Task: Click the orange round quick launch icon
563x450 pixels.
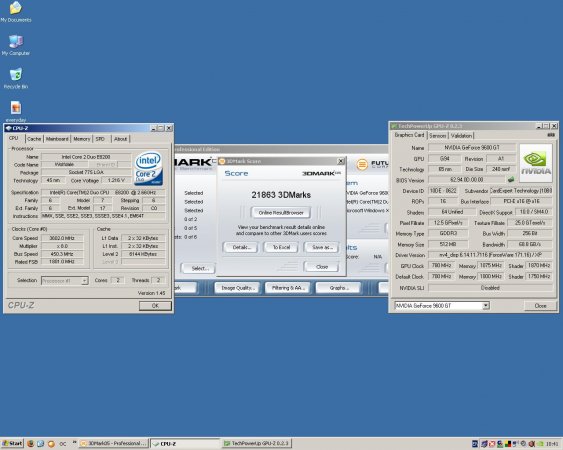Action: 51,444
